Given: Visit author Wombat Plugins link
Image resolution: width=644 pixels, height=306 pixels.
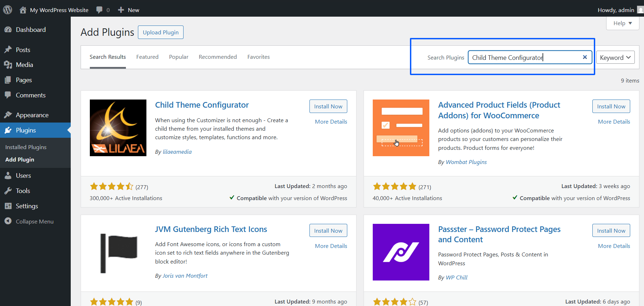Looking at the screenshot, I should point(466,162).
